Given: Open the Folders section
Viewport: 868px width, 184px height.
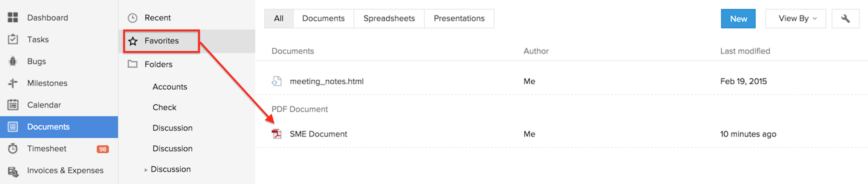Looking at the screenshot, I should click(158, 64).
